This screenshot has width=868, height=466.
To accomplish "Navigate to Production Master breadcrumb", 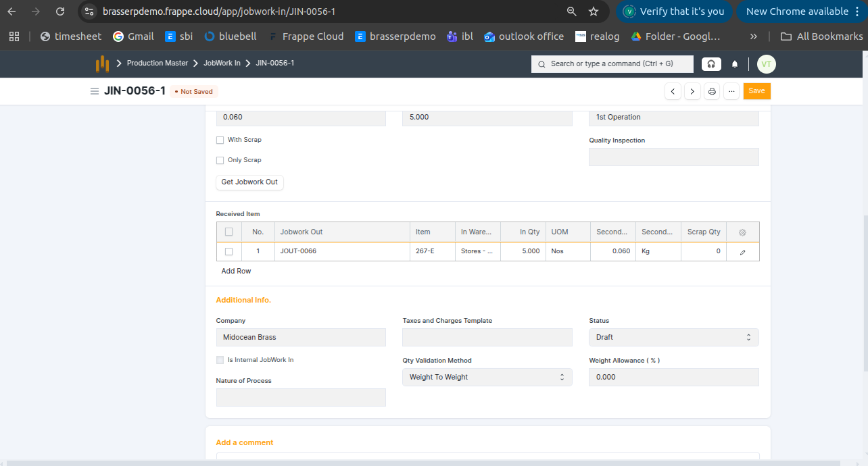I will coord(158,63).
